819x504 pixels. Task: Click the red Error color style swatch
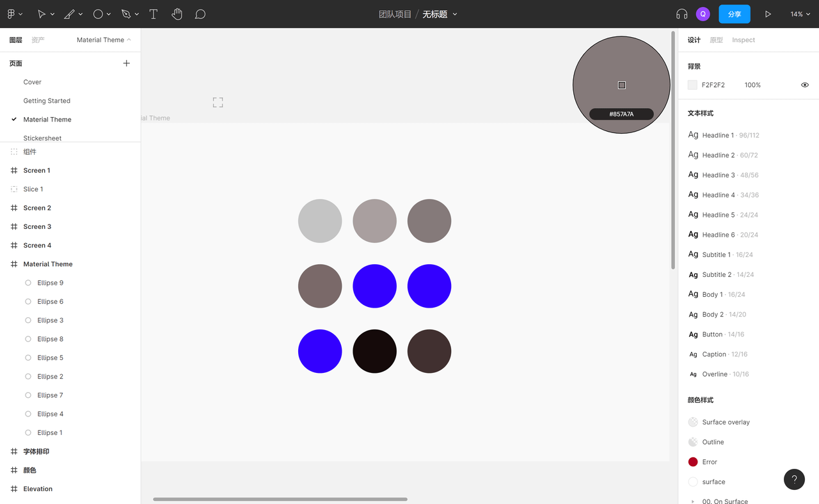tap(693, 462)
